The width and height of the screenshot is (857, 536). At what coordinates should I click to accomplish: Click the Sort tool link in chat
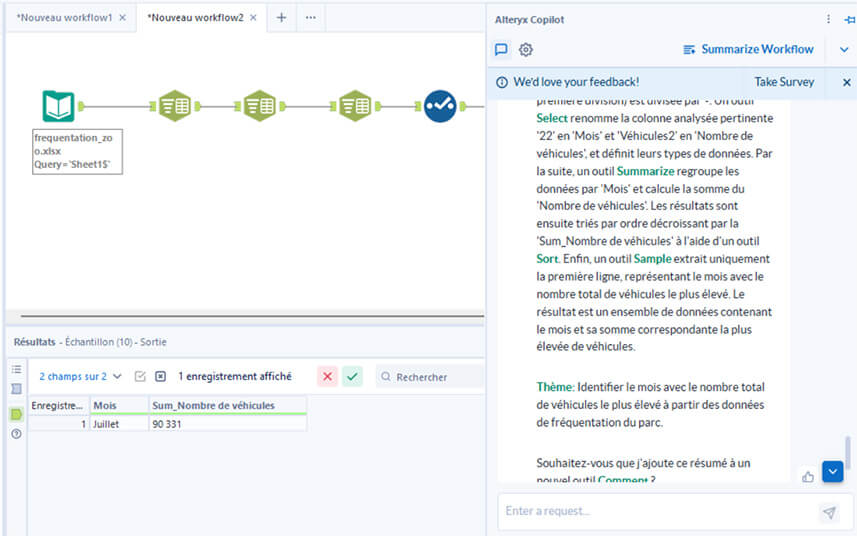click(547, 258)
